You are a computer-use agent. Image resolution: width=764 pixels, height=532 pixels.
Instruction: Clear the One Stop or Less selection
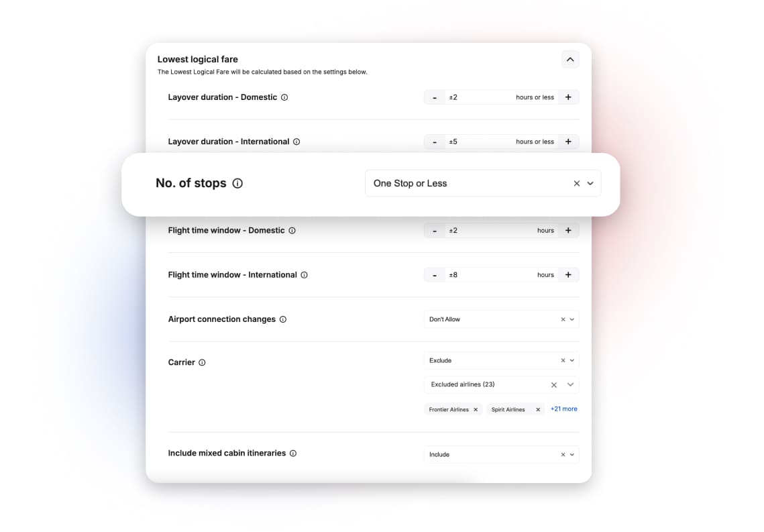pyautogui.click(x=576, y=183)
